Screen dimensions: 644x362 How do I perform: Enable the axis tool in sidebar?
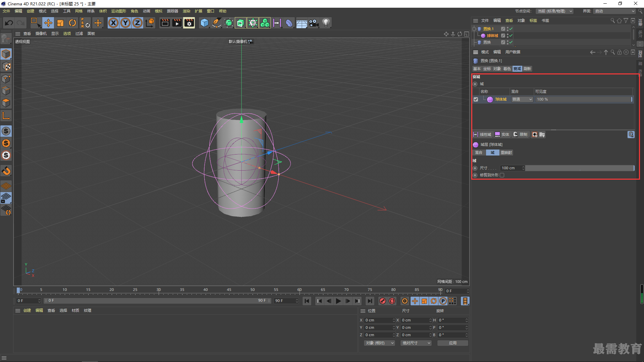click(x=6, y=116)
